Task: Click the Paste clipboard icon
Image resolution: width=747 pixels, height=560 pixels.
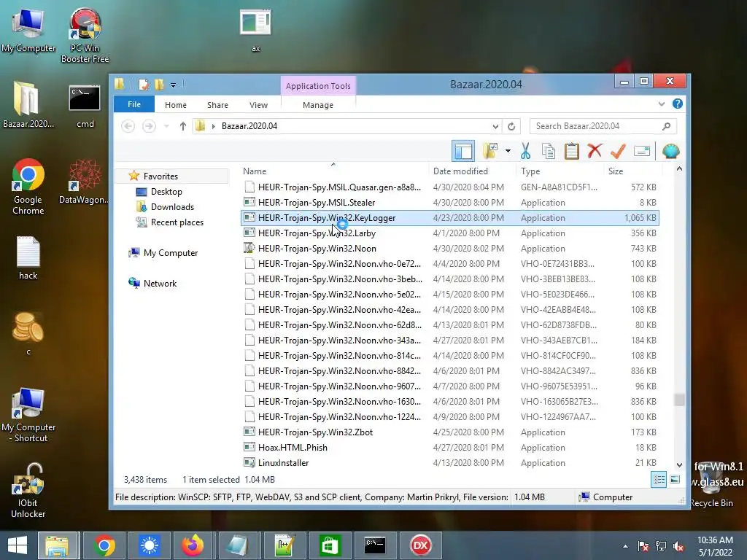Action: click(x=572, y=152)
